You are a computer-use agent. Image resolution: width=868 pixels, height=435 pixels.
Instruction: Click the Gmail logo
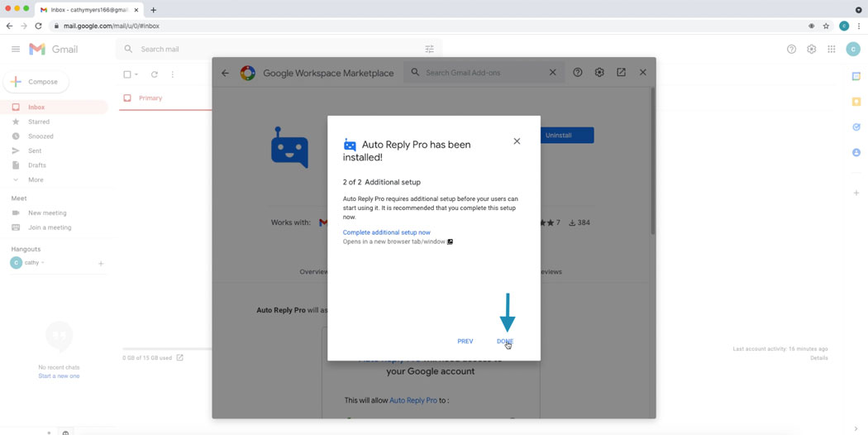coord(53,50)
